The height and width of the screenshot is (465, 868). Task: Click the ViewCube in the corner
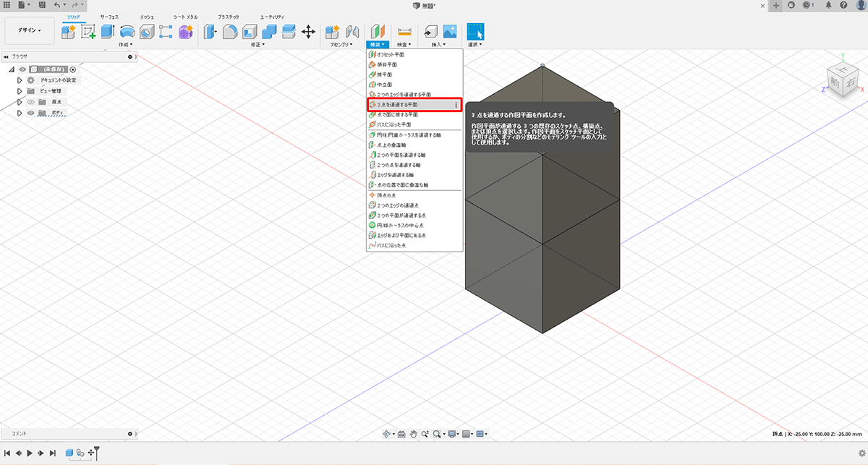[x=841, y=80]
